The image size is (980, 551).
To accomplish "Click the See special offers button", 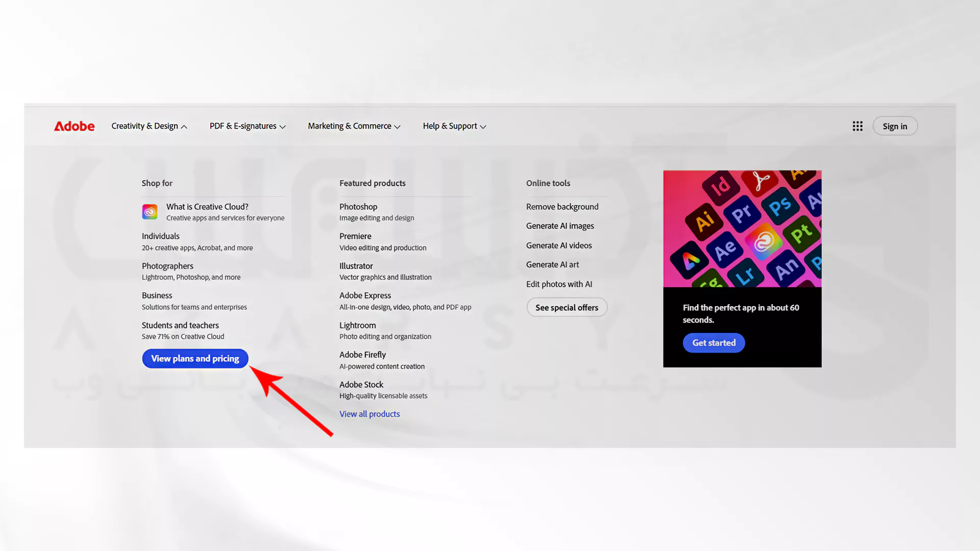I will (x=567, y=308).
